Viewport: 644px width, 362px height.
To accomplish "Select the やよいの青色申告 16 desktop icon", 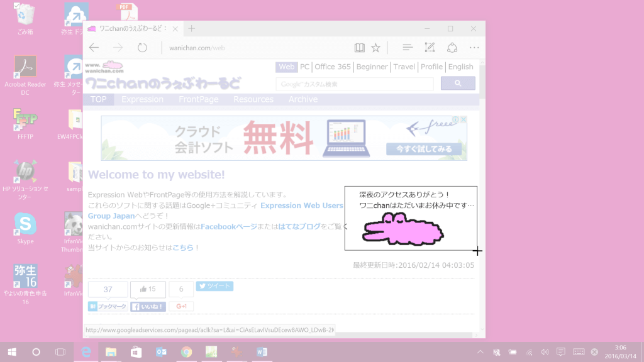I will [x=25, y=285].
